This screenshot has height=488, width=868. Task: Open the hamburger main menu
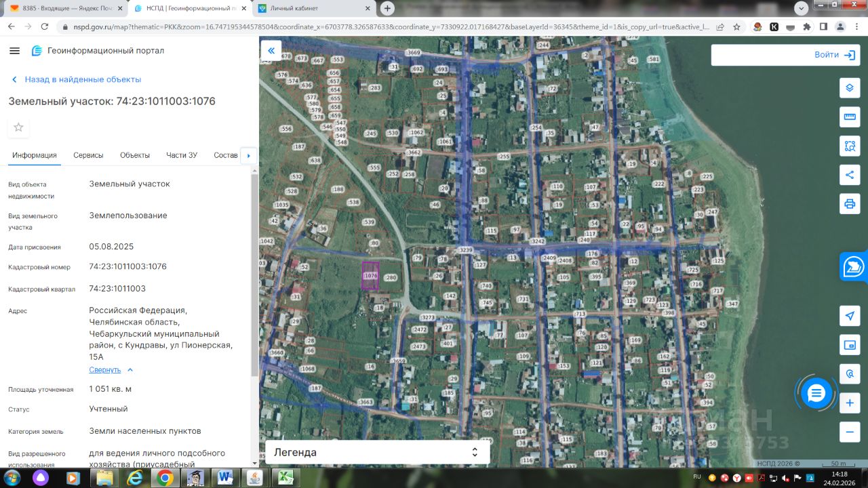[x=15, y=51]
